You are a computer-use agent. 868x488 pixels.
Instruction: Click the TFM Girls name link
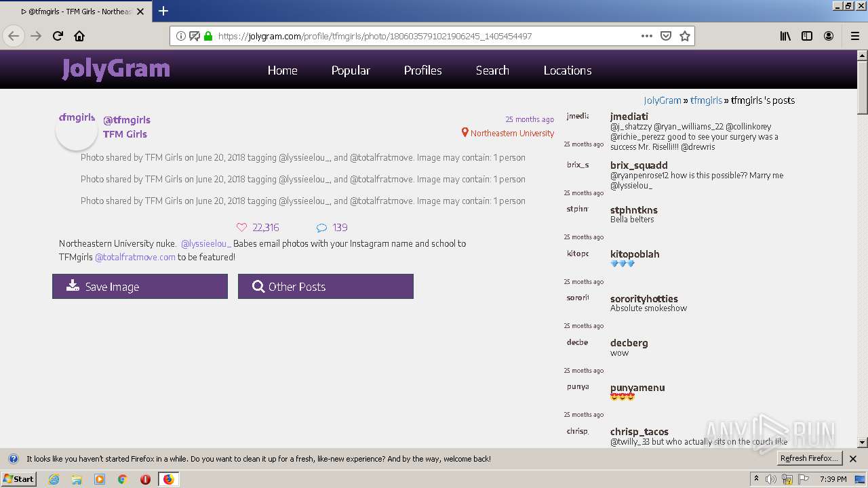point(125,134)
